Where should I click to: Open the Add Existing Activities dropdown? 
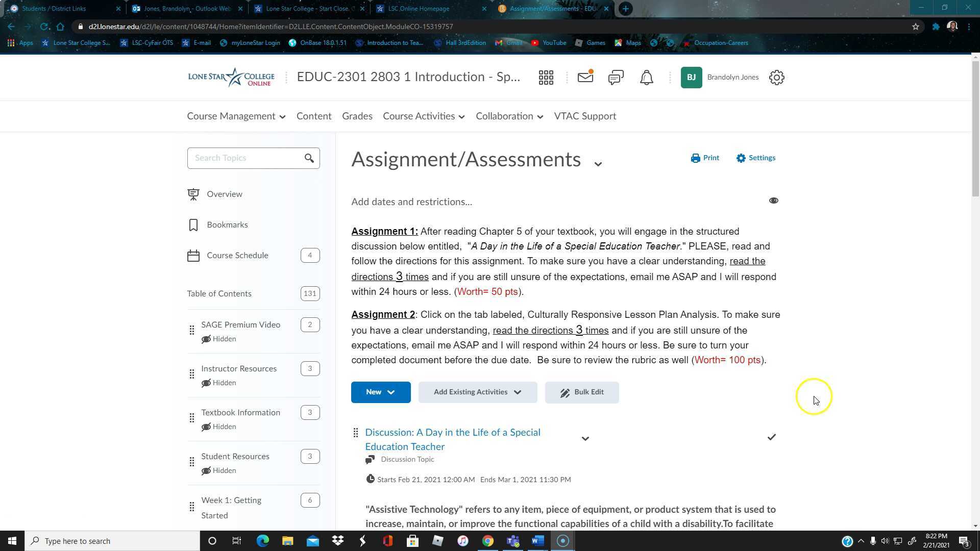477,392
